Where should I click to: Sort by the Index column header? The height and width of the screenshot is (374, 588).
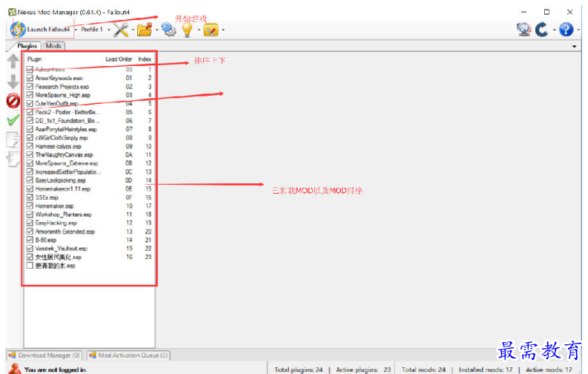(145, 59)
